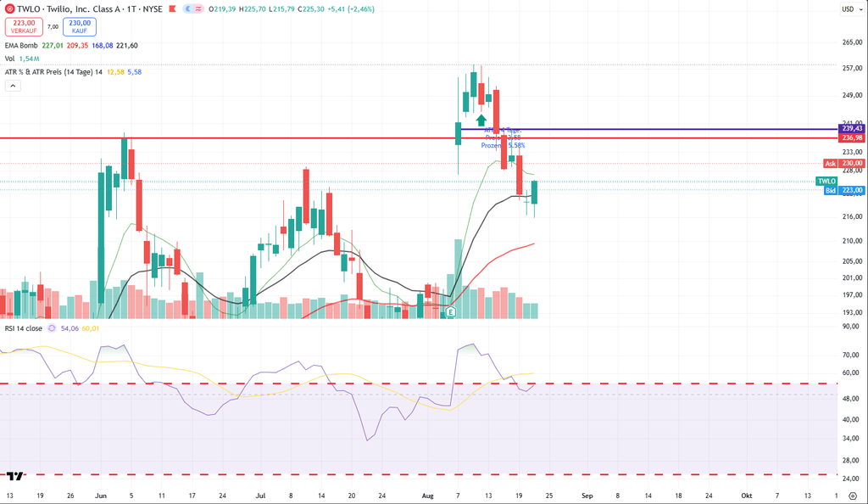This screenshot has height=504, width=868.
Task: Select the Vol indicator legend
Action: 9,59
